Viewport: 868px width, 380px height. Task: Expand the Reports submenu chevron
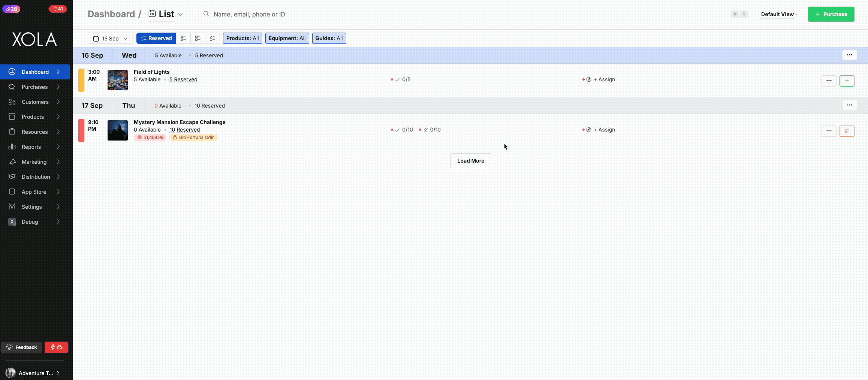point(58,147)
